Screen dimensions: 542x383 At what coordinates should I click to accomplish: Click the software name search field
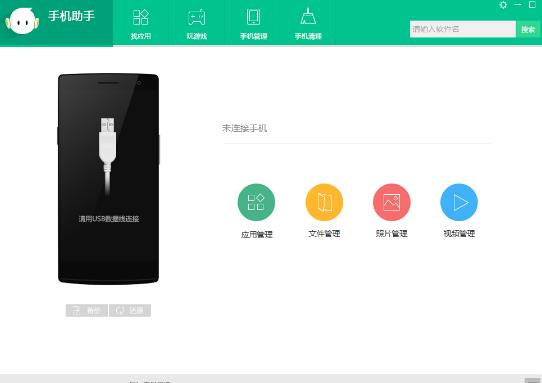462,29
